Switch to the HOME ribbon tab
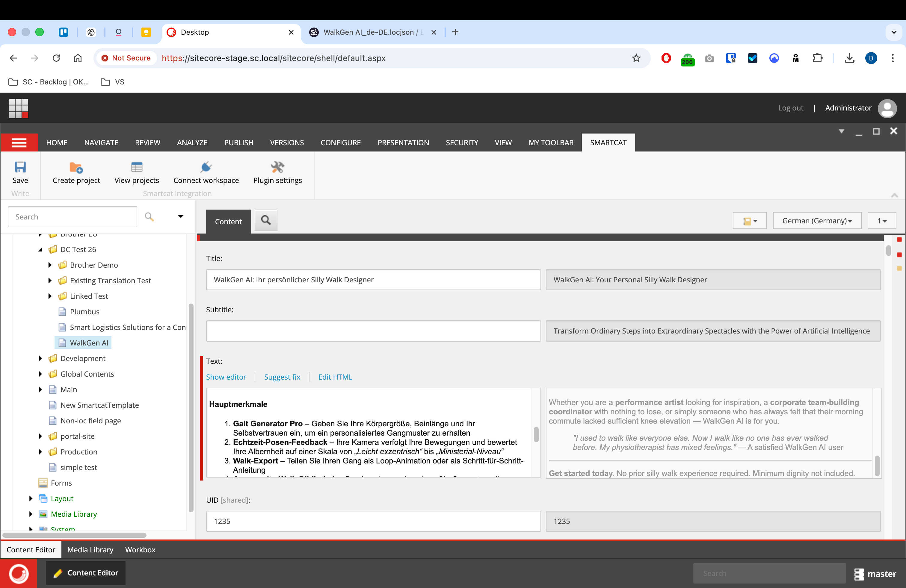 click(x=57, y=143)
